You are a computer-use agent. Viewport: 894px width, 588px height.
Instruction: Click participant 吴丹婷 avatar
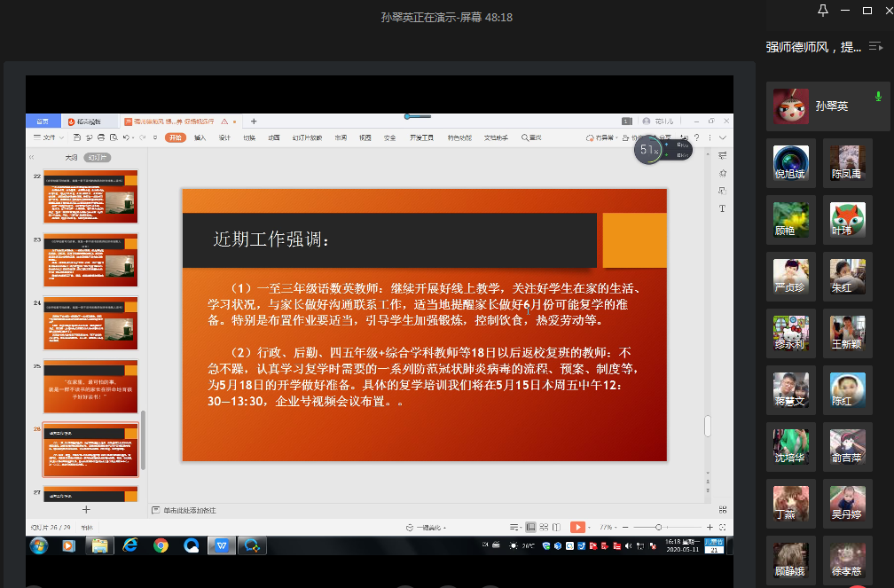coord(847,503)
